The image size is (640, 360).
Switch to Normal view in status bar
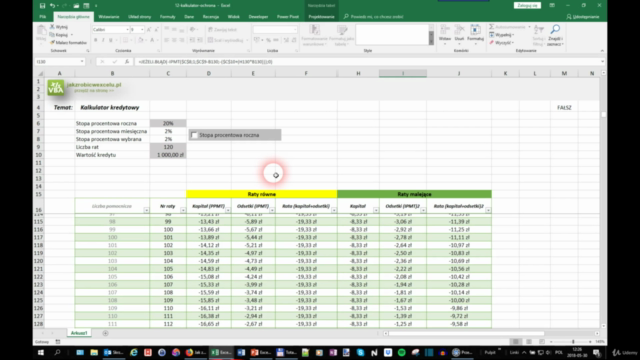(x=516, y=342)
